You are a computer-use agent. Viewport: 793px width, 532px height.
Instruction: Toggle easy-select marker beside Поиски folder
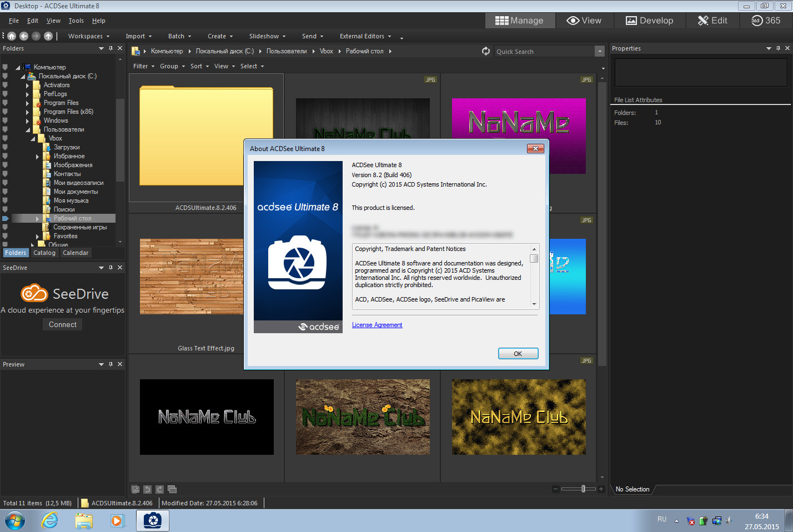click(5, 209)
